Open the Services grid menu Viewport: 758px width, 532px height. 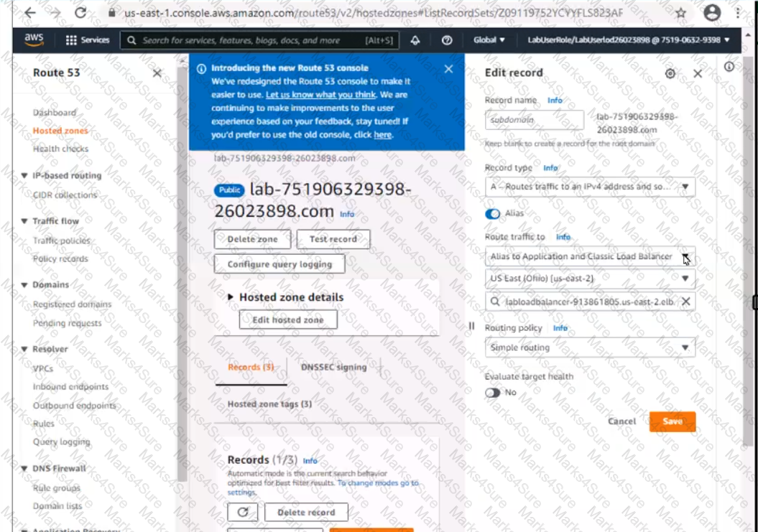click(x=87, y=40)
